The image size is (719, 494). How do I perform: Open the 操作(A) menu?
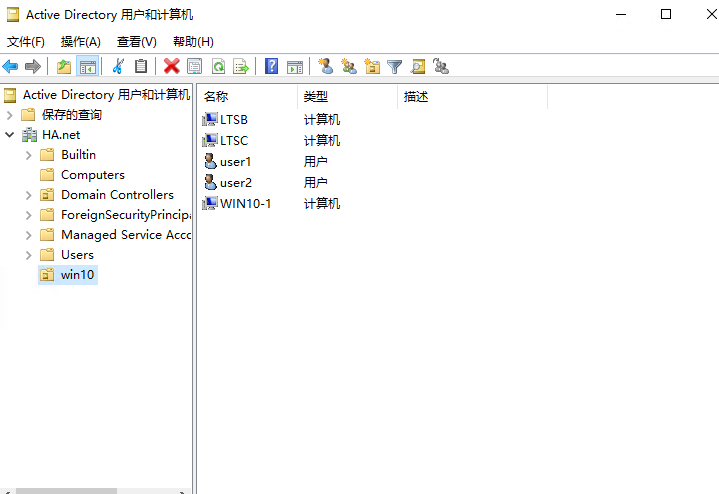click(x=80, y=41)
